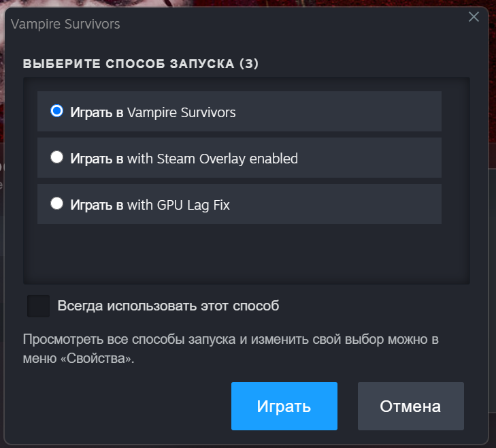Screen dimensions: 496x448
Task: Click the "Vampire Survivors" dialog title
Action: pos(66,25)
